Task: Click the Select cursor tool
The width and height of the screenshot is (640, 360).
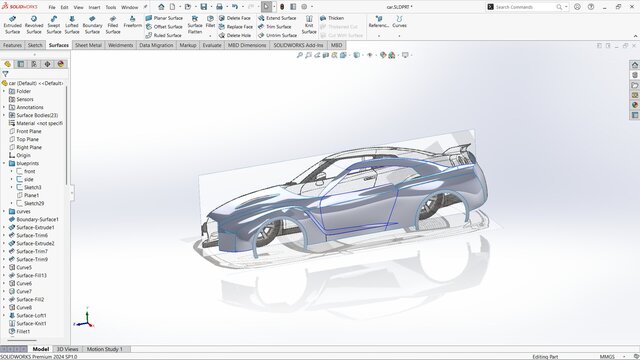Action: click(x=266, y=7)
